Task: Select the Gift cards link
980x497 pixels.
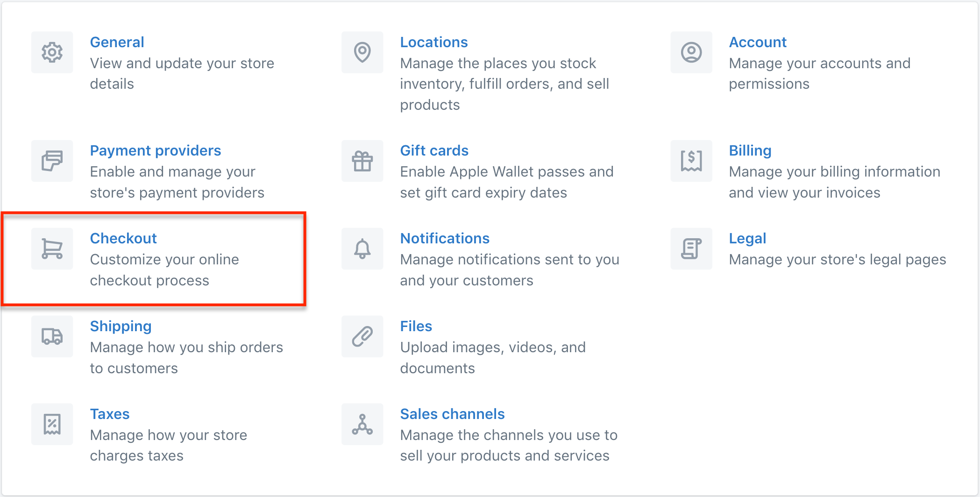Action: [x=434, y=150]
